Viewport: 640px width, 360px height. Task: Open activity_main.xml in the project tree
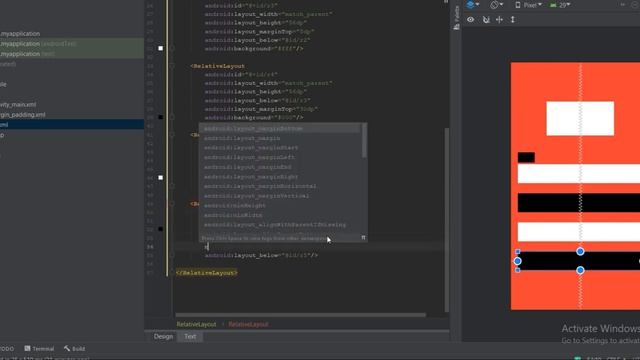click(18, 104)
